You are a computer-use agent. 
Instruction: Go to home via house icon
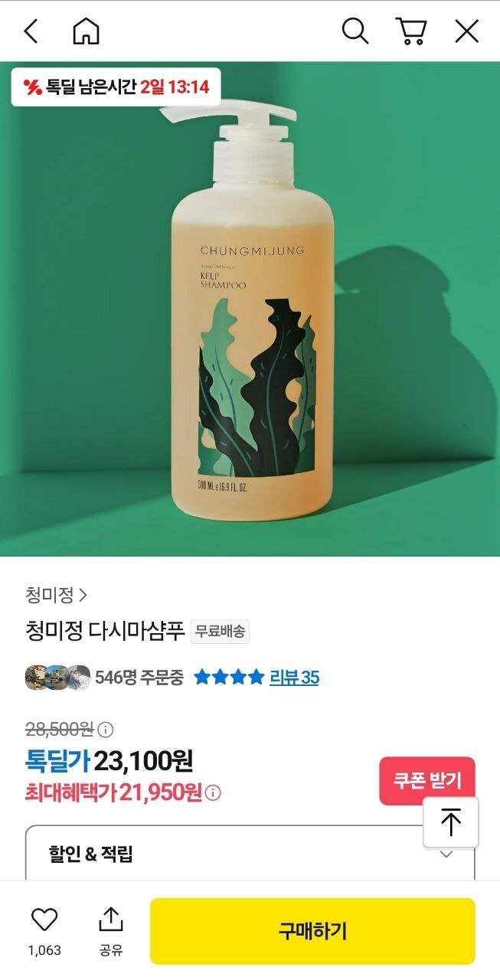coord(86,31)
